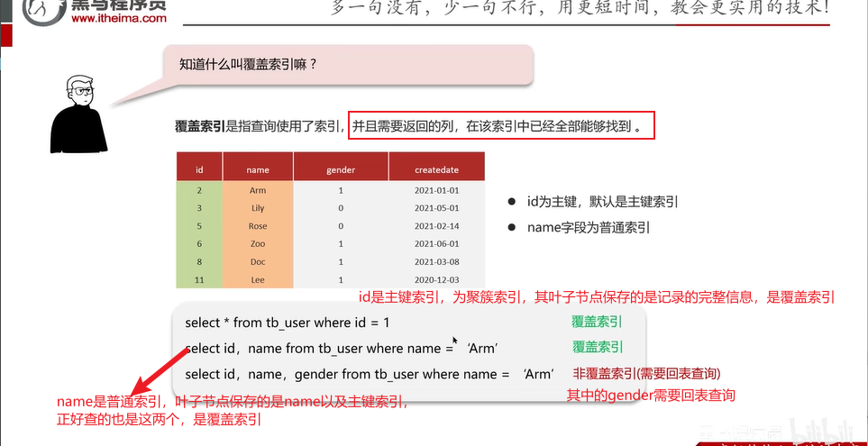Click the date 2020-12-03

437,279
